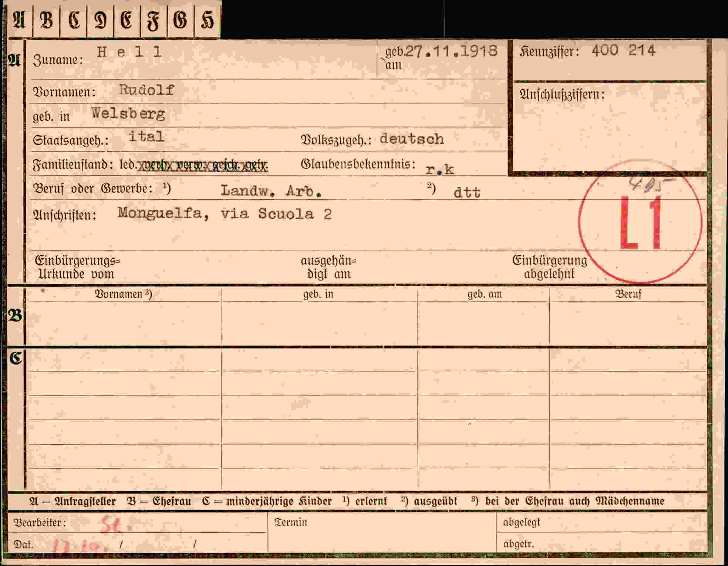Click the birthplace 'Welsberg'

click(x=128, y=114)
